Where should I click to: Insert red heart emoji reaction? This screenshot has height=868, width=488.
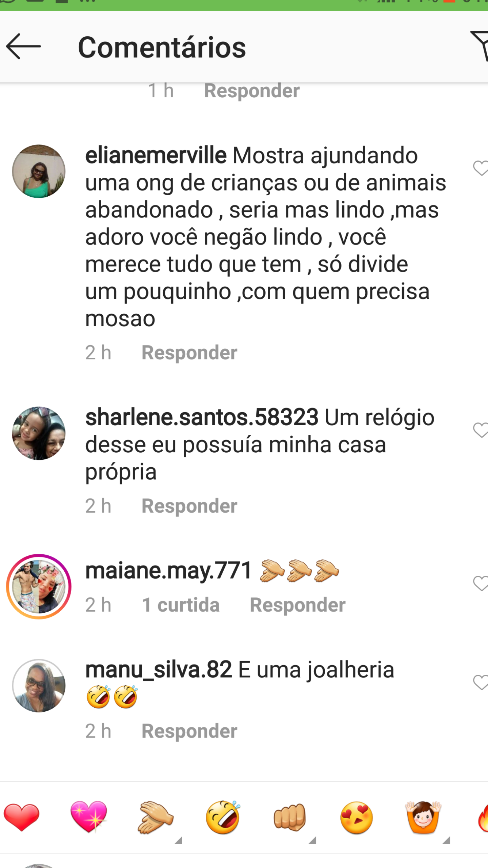(21, 817)
